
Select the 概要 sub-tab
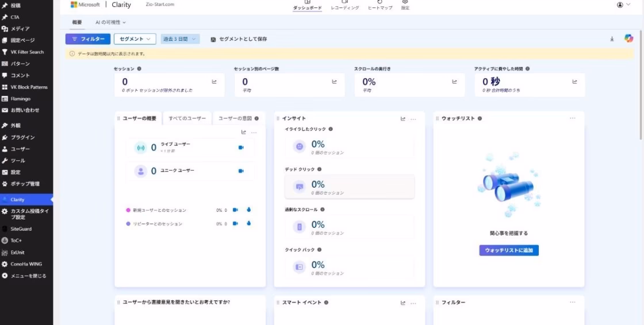(77, 22)
